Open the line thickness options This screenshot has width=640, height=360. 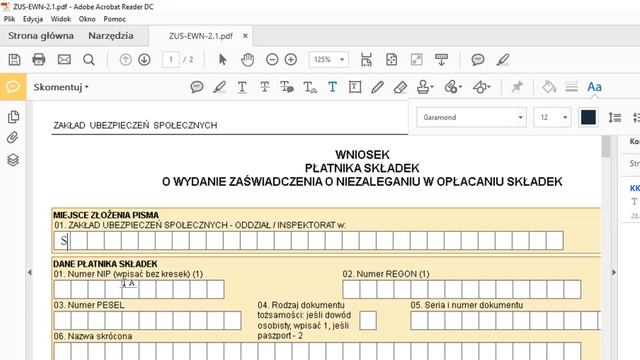pos(571,87)
